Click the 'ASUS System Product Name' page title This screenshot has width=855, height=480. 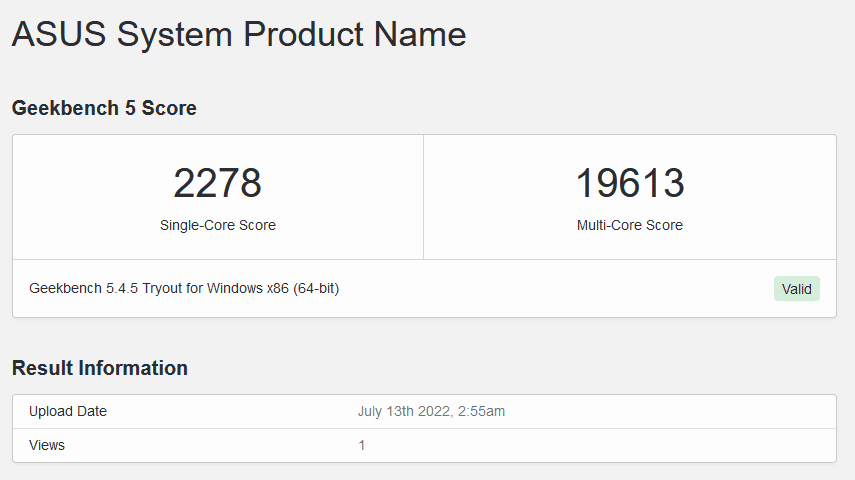(239, 34)
